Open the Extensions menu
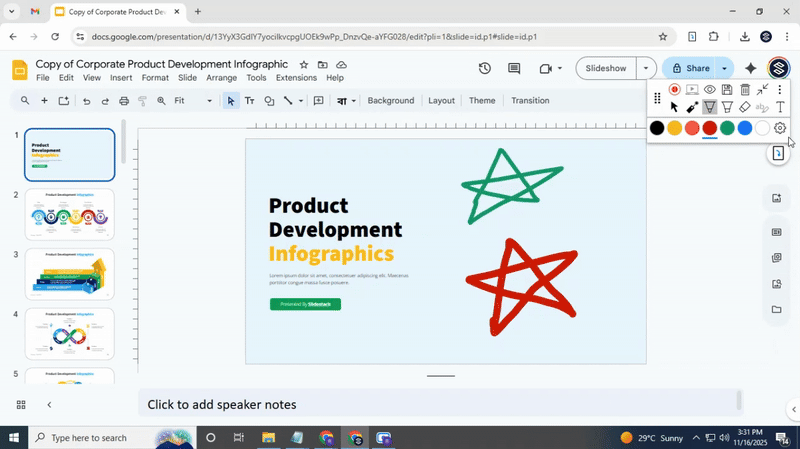 [296, 78]
